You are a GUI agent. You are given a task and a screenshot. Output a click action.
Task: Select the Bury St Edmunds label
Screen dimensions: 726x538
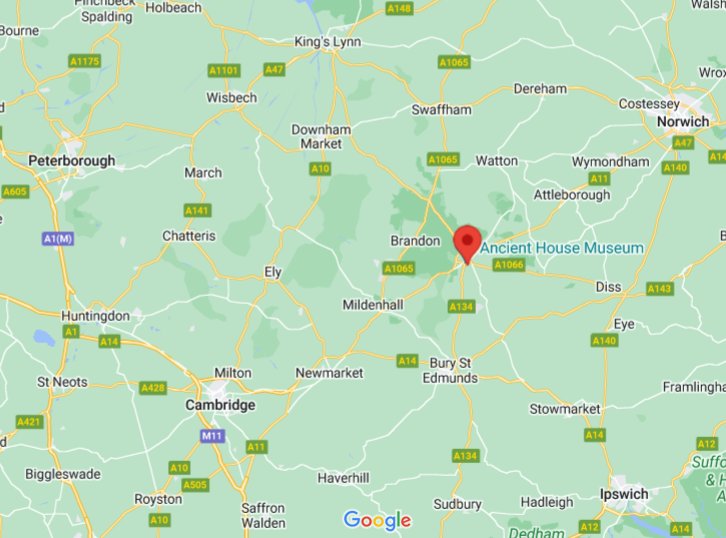coord(450,370)
